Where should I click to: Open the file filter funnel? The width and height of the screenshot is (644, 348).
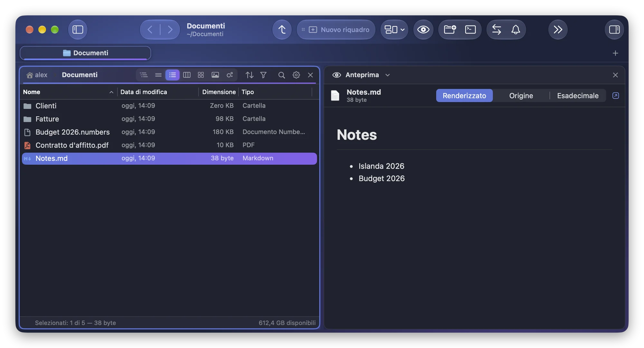point(263,75)
